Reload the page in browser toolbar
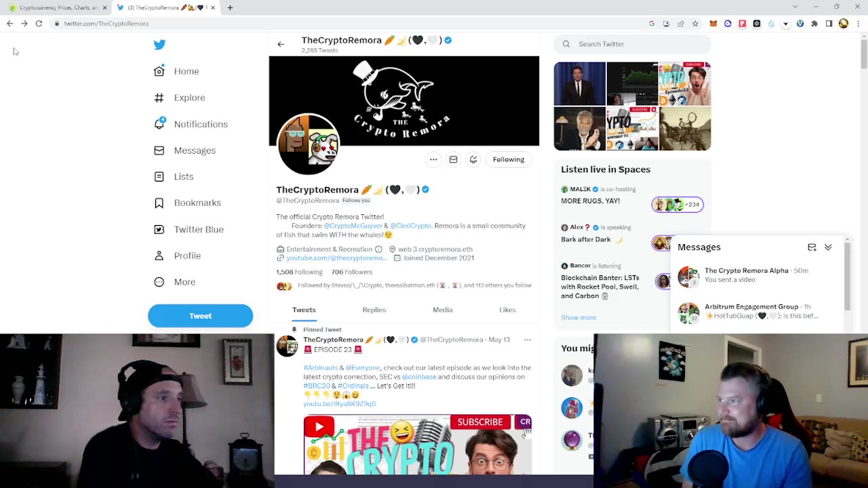This screenshot has width=868, height=488. pos(39,24)
